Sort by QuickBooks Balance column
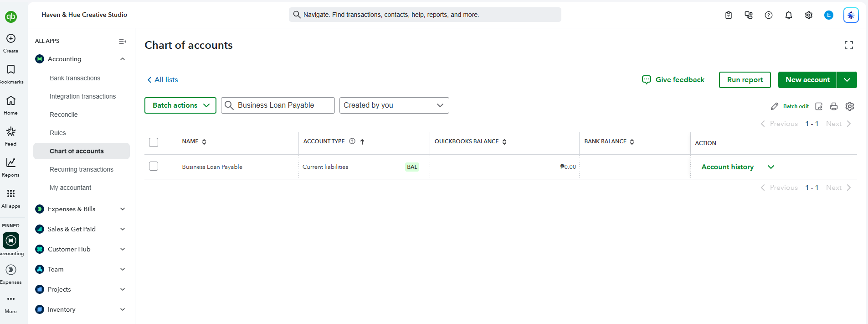 (x=470, y=141)
